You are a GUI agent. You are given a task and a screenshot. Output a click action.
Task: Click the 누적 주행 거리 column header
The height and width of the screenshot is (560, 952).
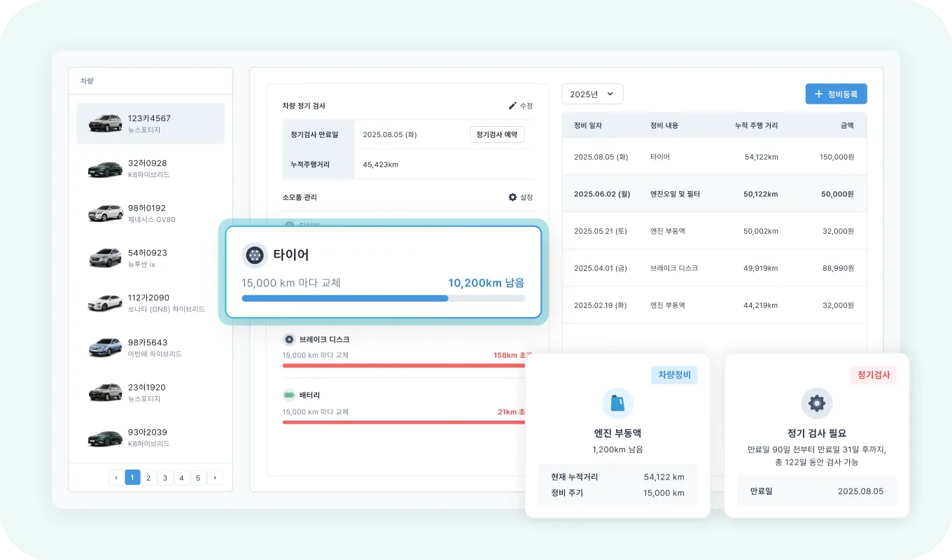click(756, 125)
